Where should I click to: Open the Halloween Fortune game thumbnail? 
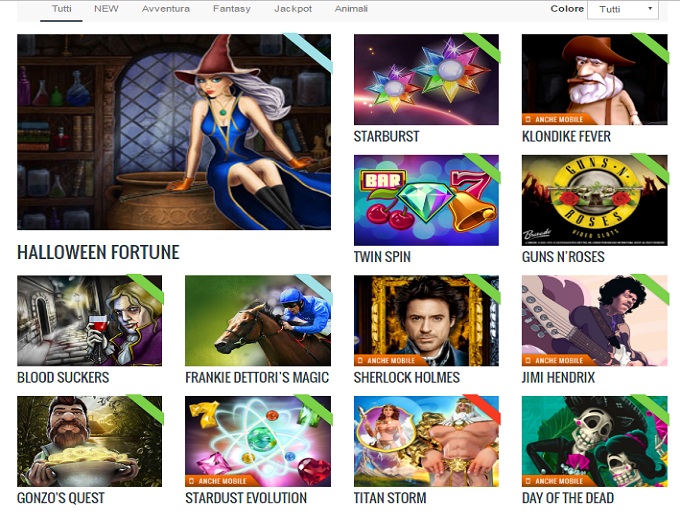(174, 132)
